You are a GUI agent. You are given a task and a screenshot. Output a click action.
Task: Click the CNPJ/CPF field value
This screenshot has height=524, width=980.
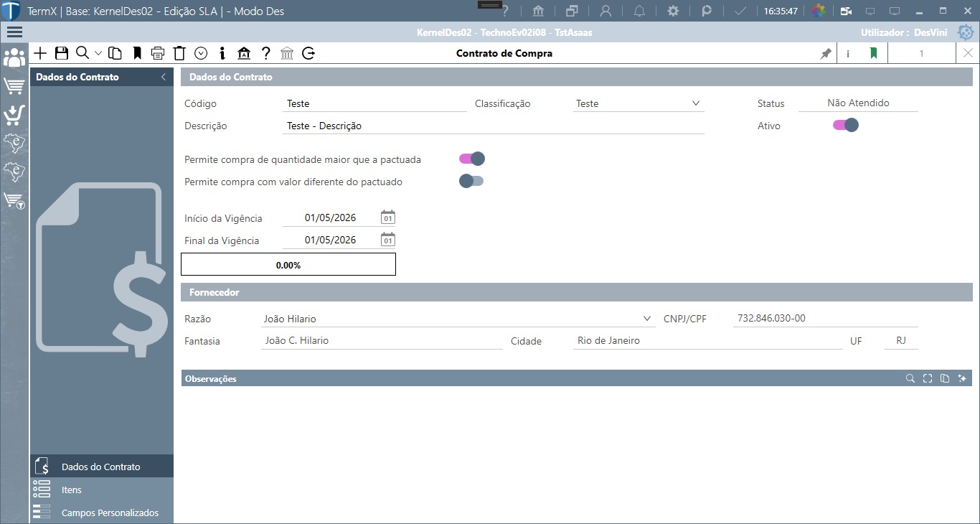pos(826,318)
